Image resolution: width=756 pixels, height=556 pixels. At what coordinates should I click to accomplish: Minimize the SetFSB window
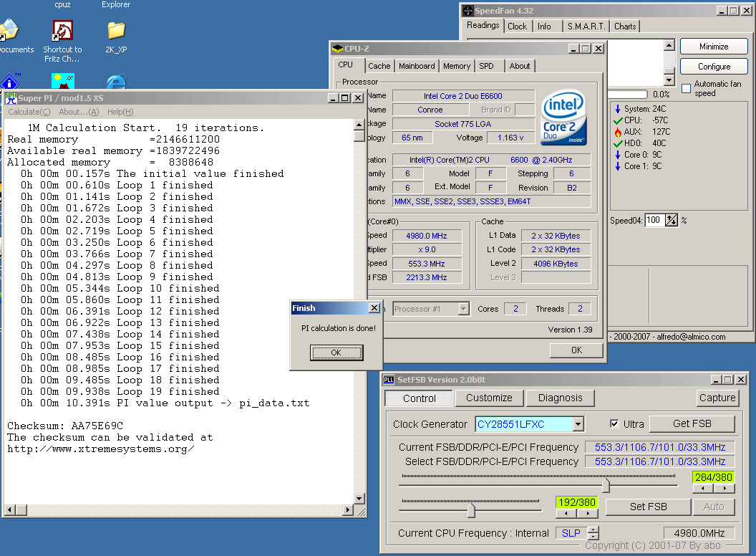(x=716, y=380)
